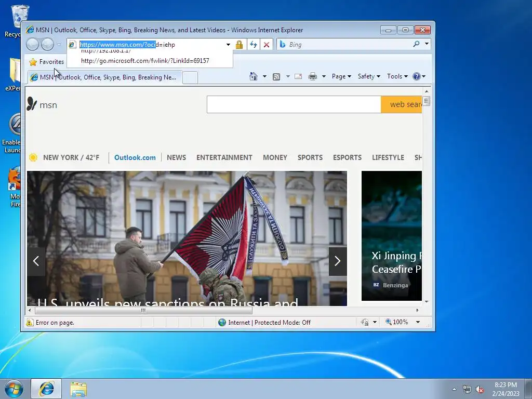532x399 pixels.
Task: Expand the feeds dropdown arrow
Action: pyautogui.click(x=288, y=76)
